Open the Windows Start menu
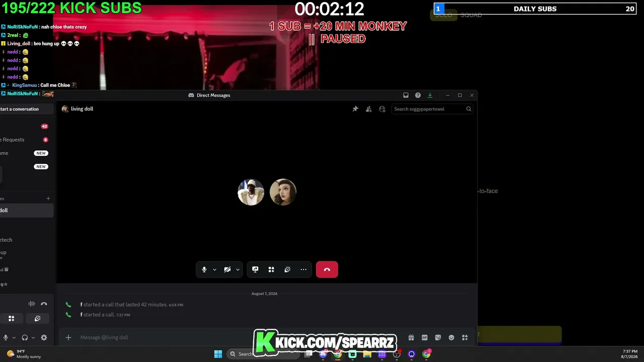The width and height of the screenshot is (644, 362). coord(218,354)
